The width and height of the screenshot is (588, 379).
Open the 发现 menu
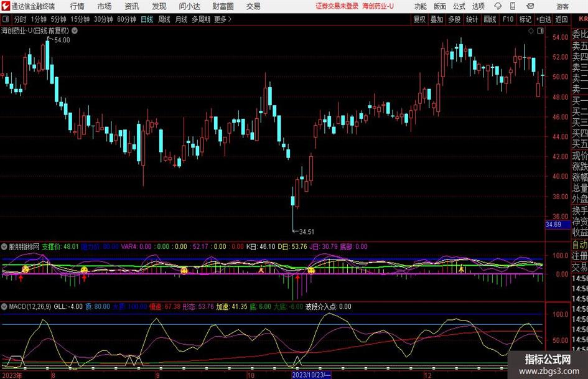(159, 6)
